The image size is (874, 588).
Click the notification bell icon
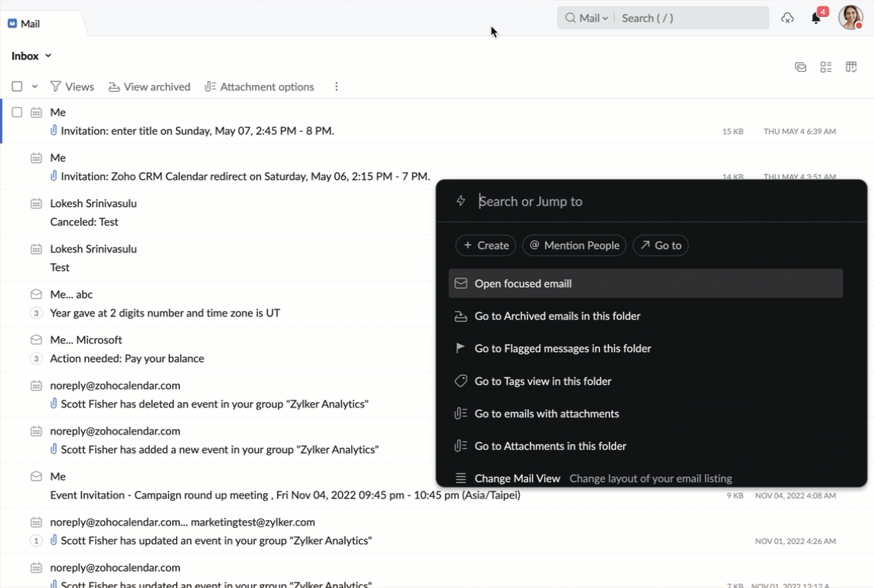(x=816, y=18)
